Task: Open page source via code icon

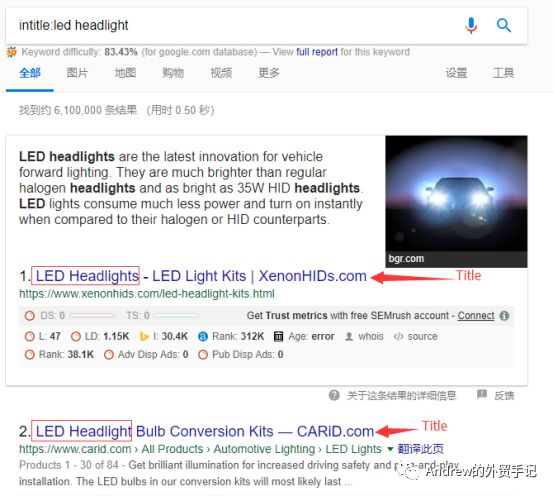Action: [398, 336]
